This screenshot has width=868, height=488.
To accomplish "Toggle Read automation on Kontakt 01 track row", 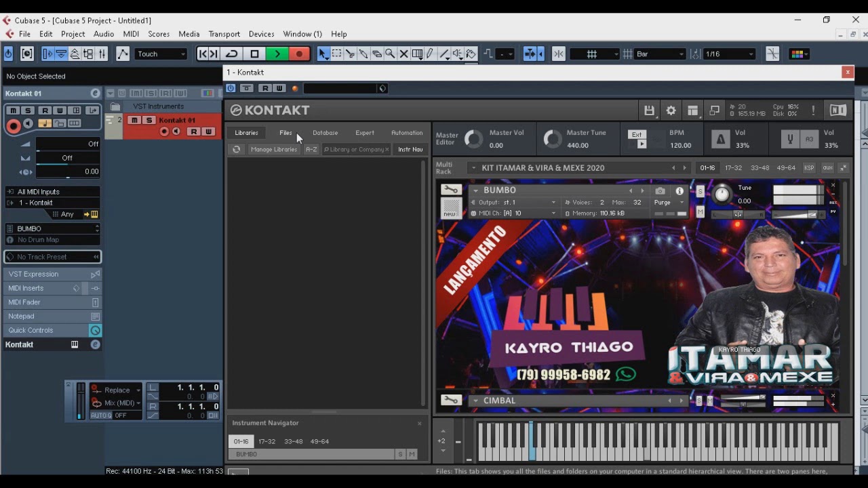I will (x=193, y=131).
